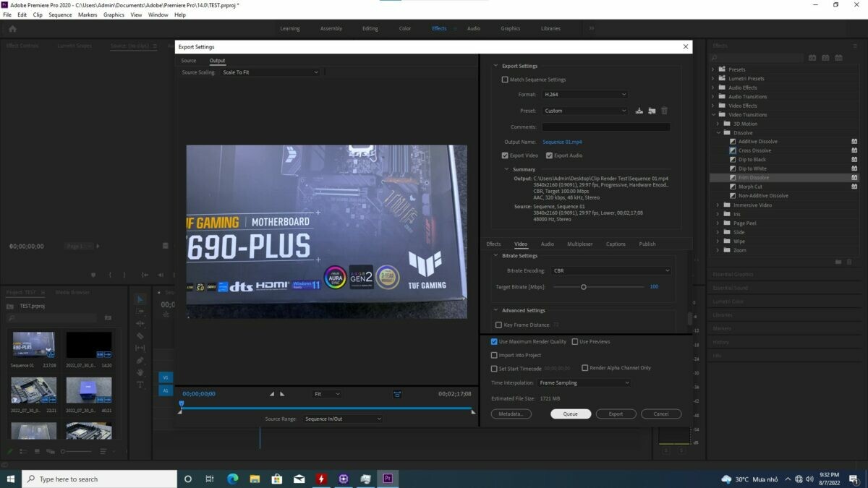Viewport: 868px width, 488px height.
Task: Open the Metadata dialog
Action: 511,414
